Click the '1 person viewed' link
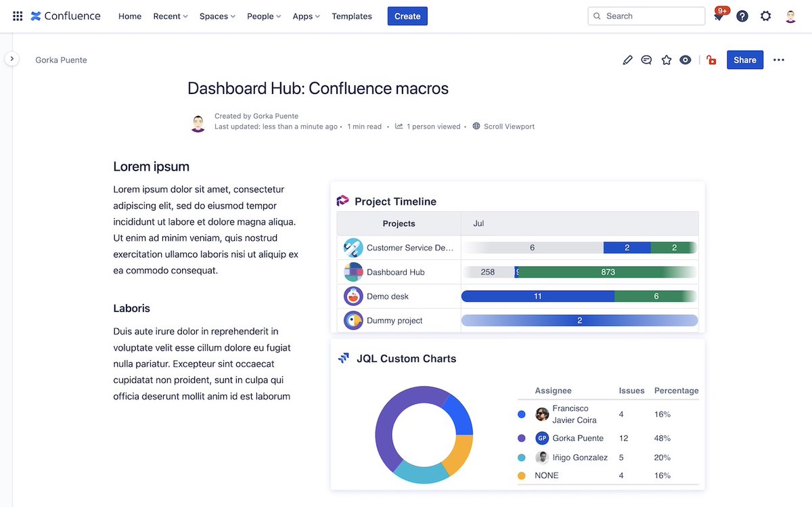Viewport: 812px width, 507px height. point(433,127)
